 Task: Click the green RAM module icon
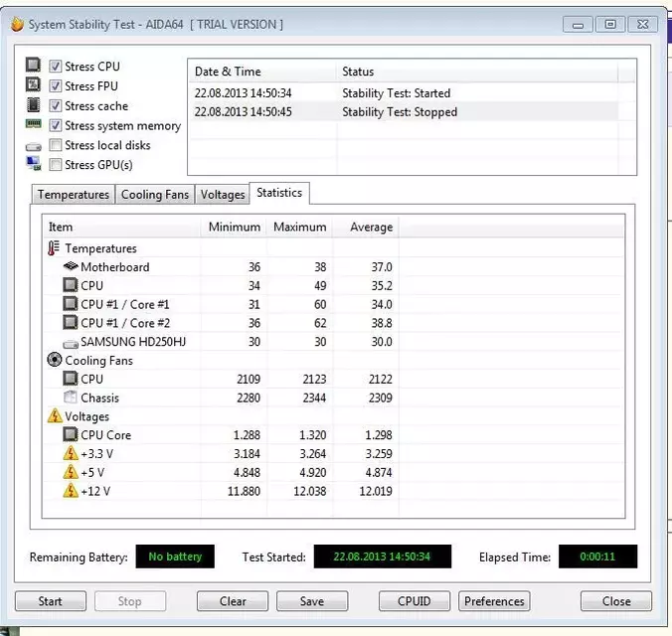(x=33, y=124)
